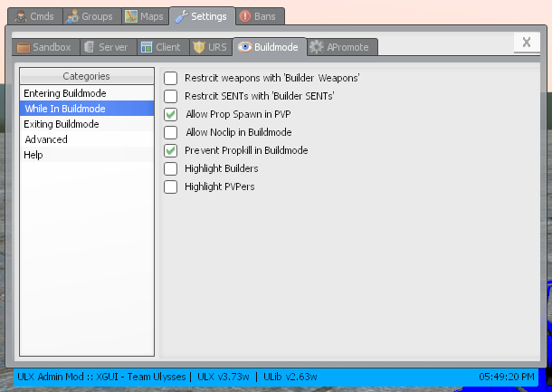Click the APromote gear icon

click(x=317, y=47)
